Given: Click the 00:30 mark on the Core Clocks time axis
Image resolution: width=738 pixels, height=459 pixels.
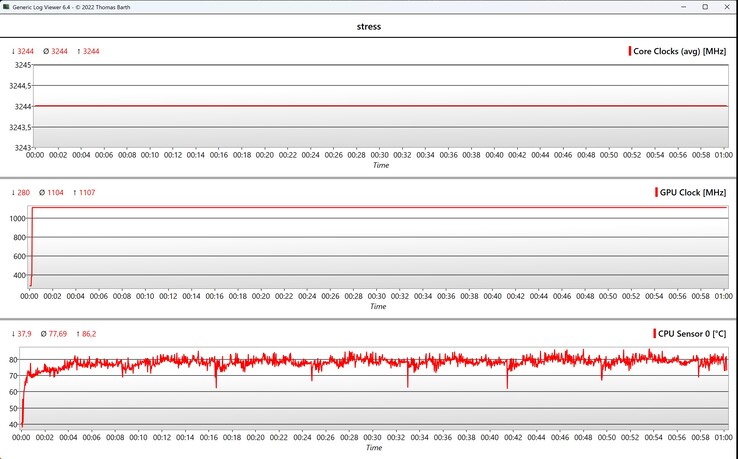Looking at the screenshot, I should [x=380, y=155].
